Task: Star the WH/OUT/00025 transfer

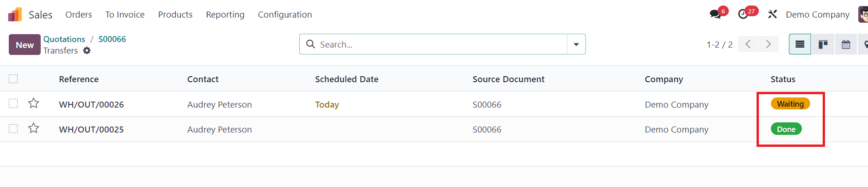Action: pos(34,128)
